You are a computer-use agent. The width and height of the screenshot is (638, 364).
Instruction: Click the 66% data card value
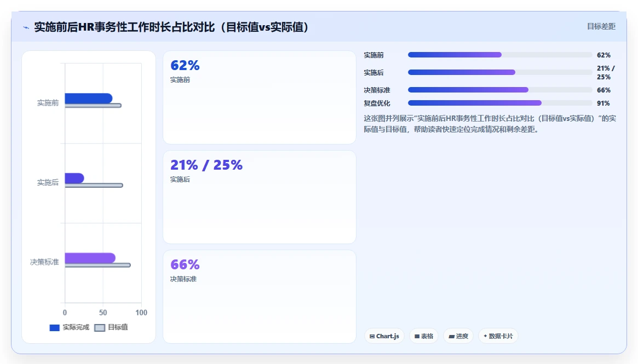coord(185,264)
